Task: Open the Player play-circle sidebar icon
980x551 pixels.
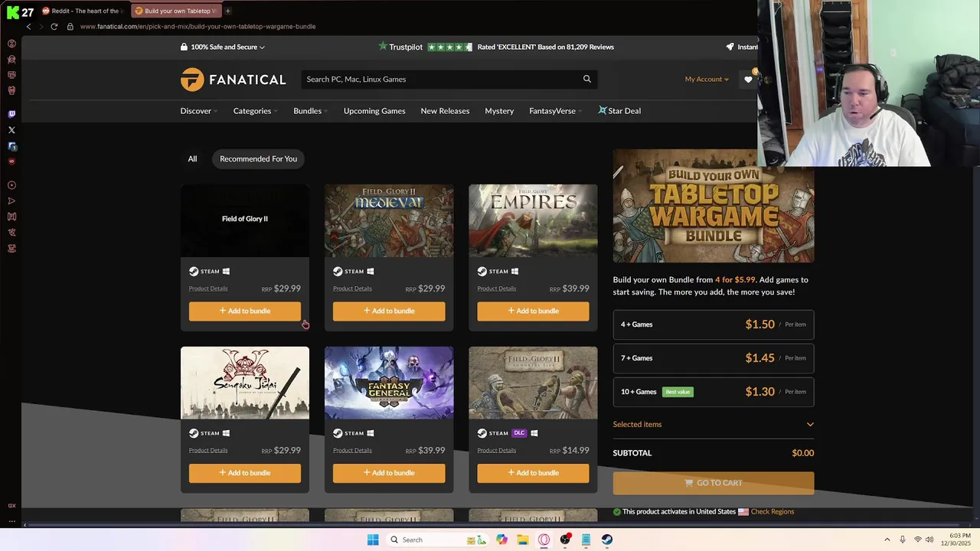Action: [11, 185]
